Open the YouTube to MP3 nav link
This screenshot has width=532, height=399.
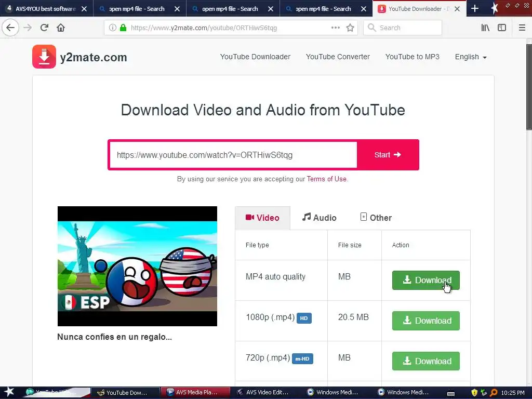(412, 57)
